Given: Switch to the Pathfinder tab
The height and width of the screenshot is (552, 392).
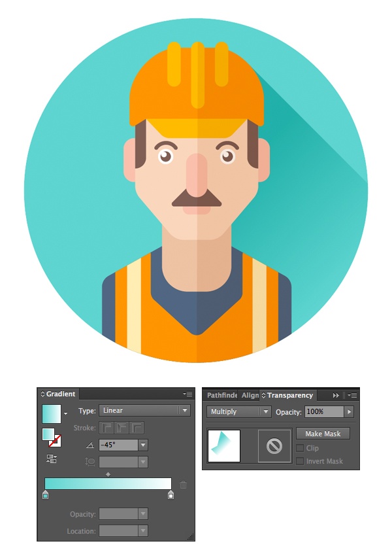Looking at the screenshot, I should (221, 395).
